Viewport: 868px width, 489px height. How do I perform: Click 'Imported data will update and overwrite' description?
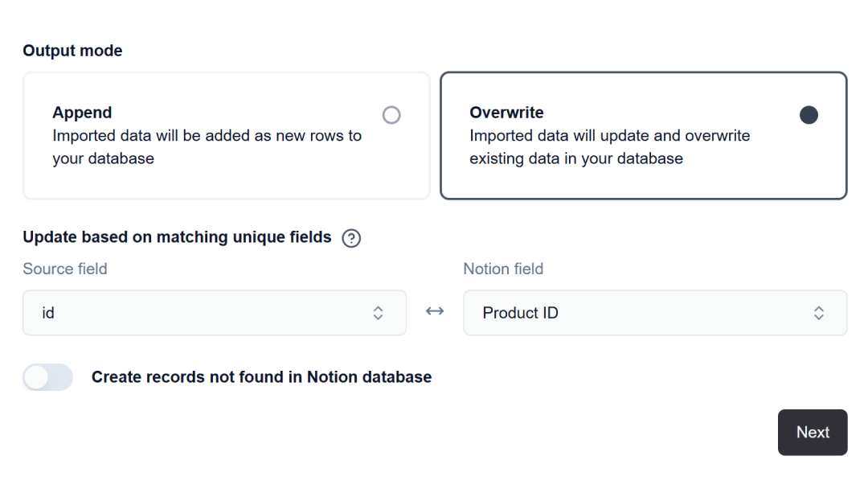(x=609, y=147)
